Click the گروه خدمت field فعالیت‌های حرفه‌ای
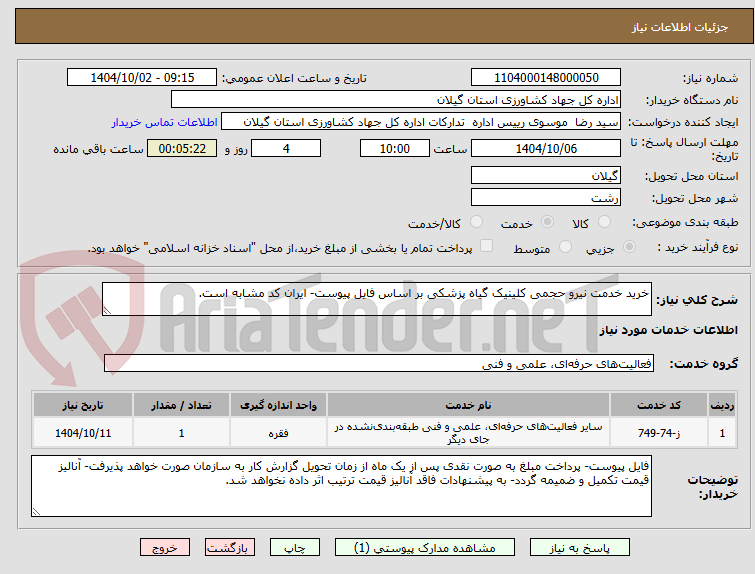Viewport: 755px width, 574px height. pos(379,364)
